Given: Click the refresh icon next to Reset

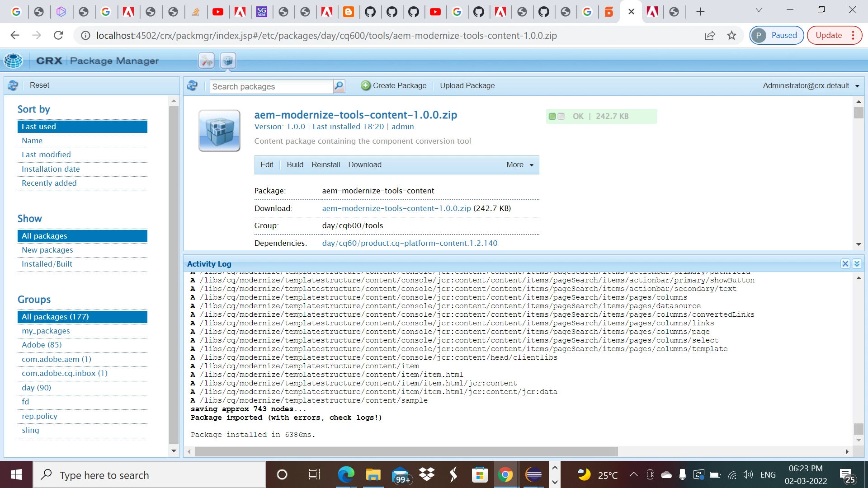Looking at the screenshot, I should pos(13,85).
